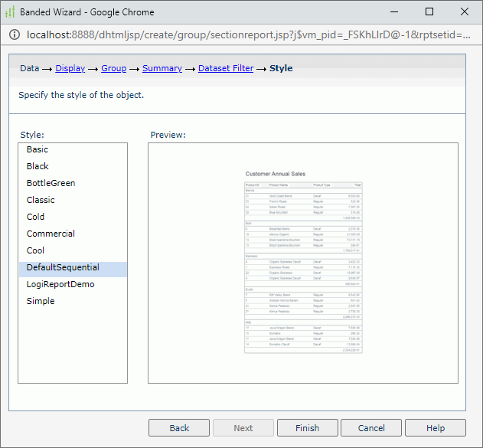Select the Basic style
The image size is (483, 448).
[38, 149]
